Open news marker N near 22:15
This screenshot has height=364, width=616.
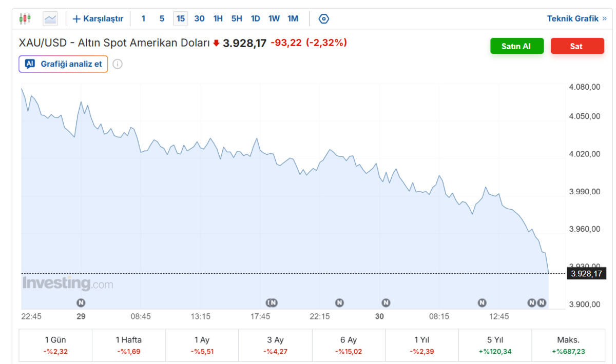coord(339,302)
